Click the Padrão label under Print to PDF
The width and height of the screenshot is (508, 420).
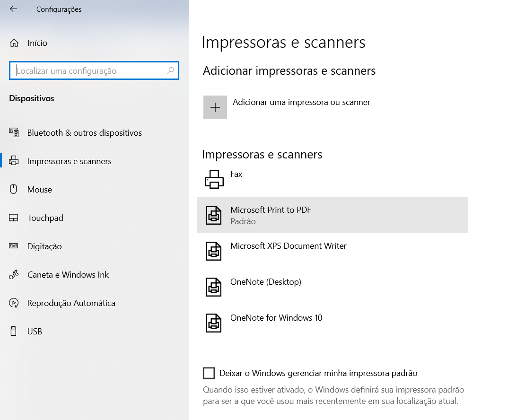click(x=243, y=221)
